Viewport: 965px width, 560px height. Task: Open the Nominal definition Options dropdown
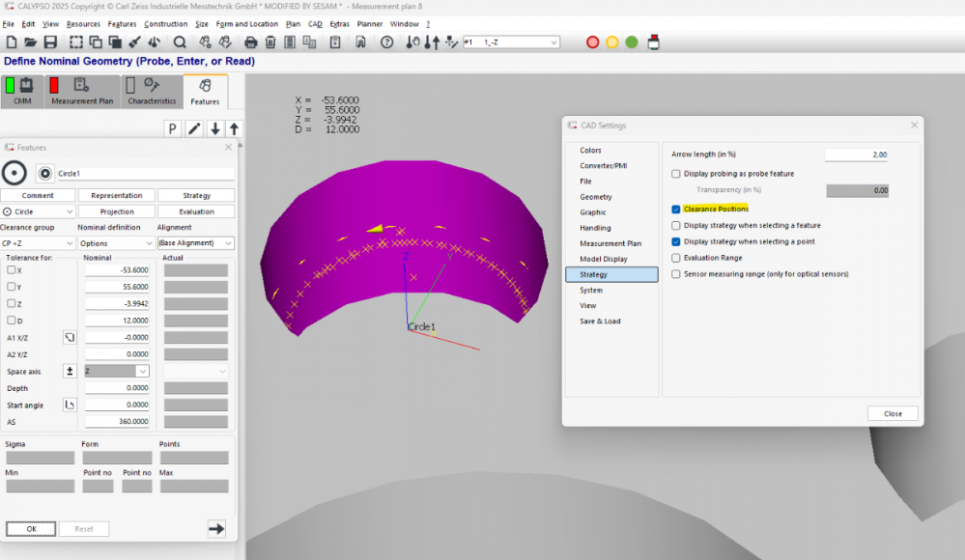116,243
